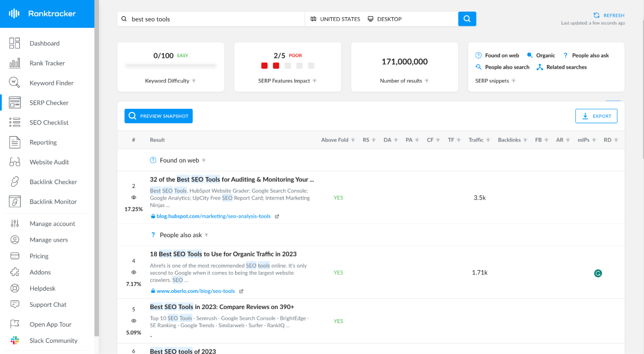Open the DESKTOP device selector

point(385,19)
